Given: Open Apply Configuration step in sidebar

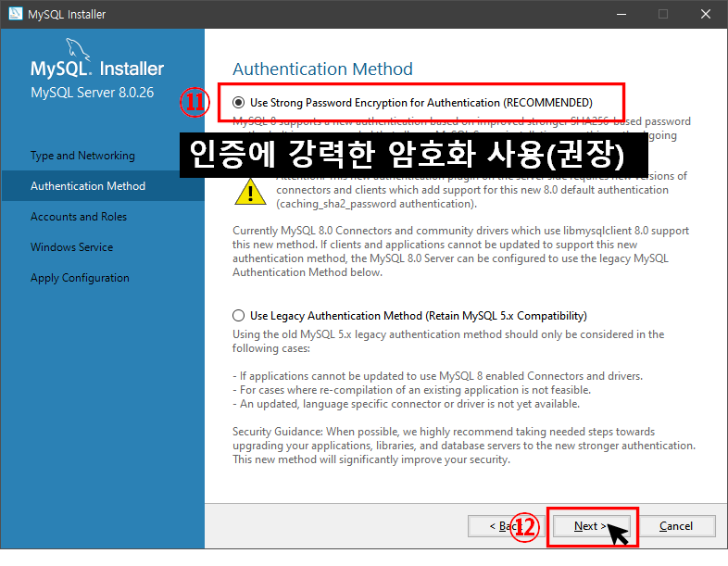Looking at the screenshot, I should tap(80, 278).
